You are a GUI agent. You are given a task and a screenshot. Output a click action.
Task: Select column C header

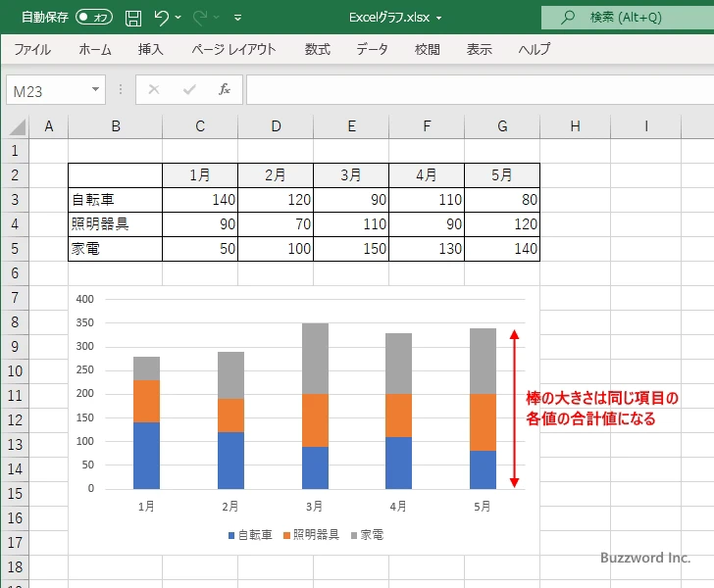200,126
